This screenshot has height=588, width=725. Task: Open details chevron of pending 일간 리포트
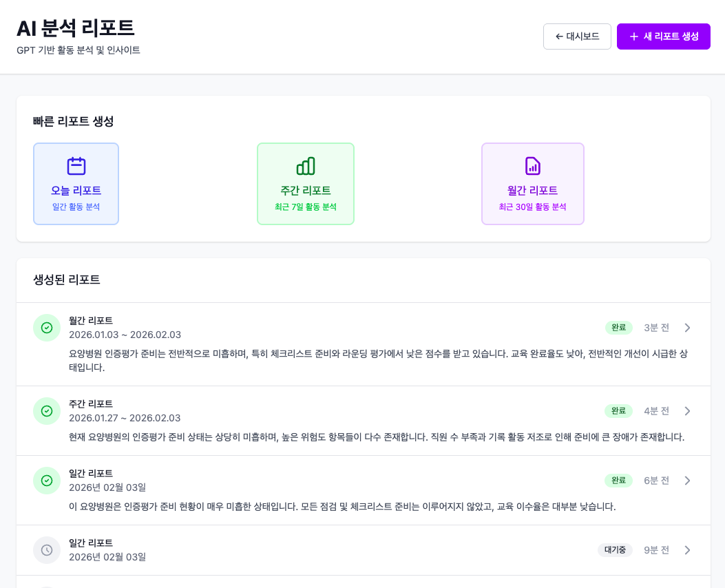tap(687, 550)
